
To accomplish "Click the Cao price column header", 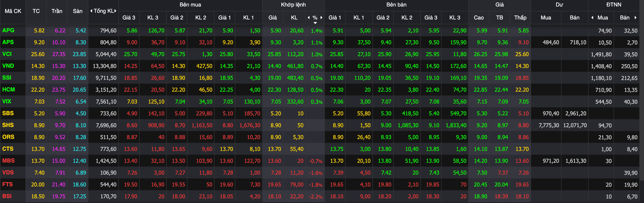I will [x=478, y=17].
